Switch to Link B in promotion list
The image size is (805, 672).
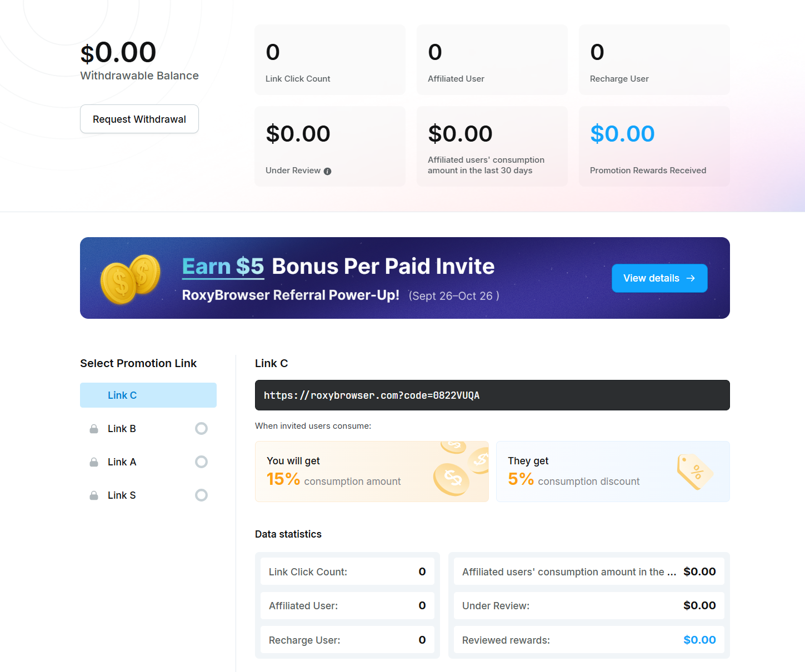click(122, 429)
